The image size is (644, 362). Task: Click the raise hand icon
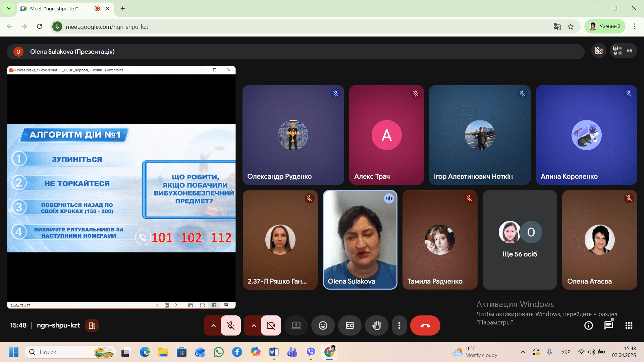pyautogui.click(x=376, y=325)
